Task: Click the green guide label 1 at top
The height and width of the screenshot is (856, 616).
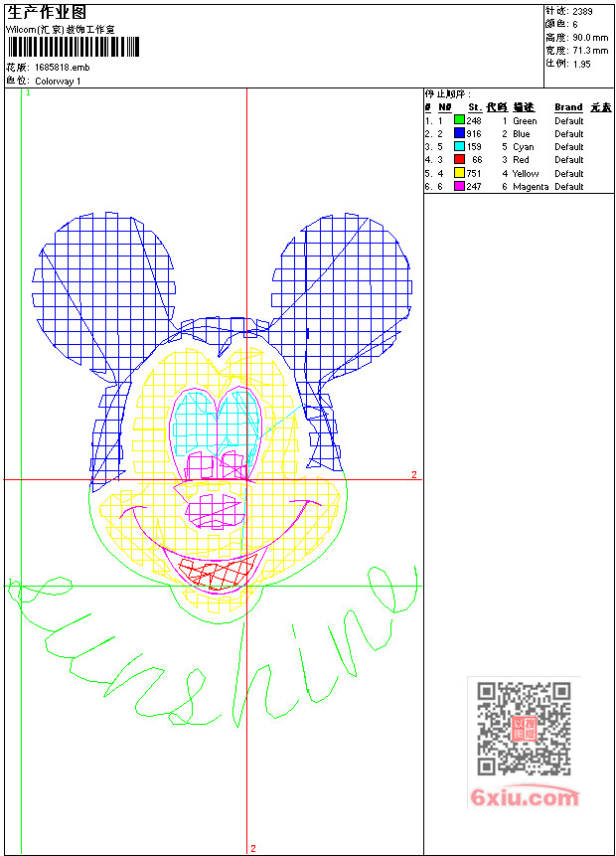Action: (x=29, y=92)
